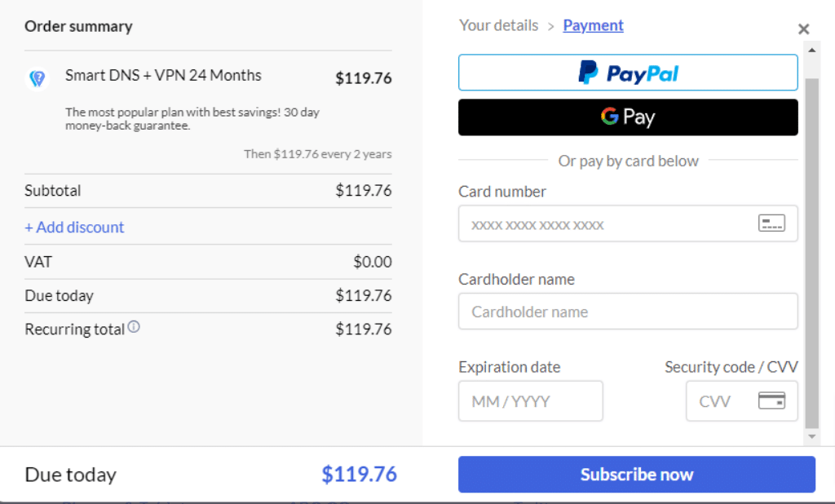Click the CVV card icon in security code field
This screenshot has width=835, height=504.
tap(771, 400)
